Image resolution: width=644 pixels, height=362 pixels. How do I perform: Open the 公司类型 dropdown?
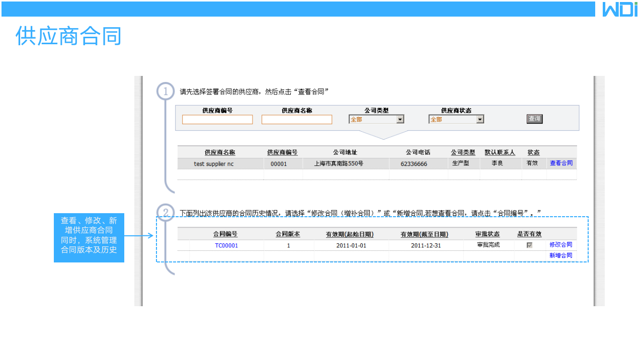pos(376,119)
